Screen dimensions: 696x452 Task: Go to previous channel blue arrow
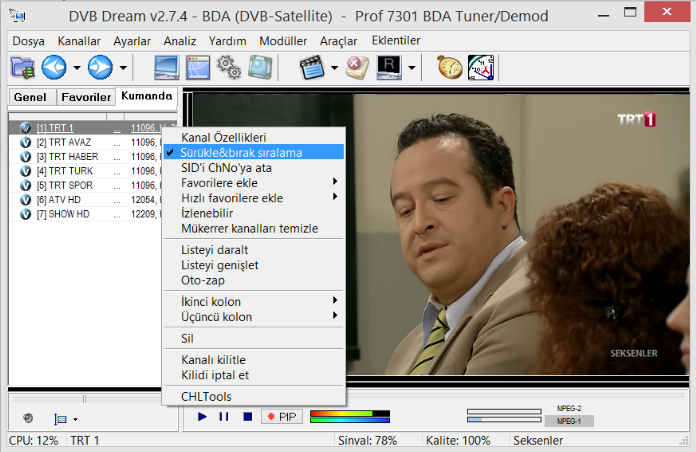click(x=54, y=67)
